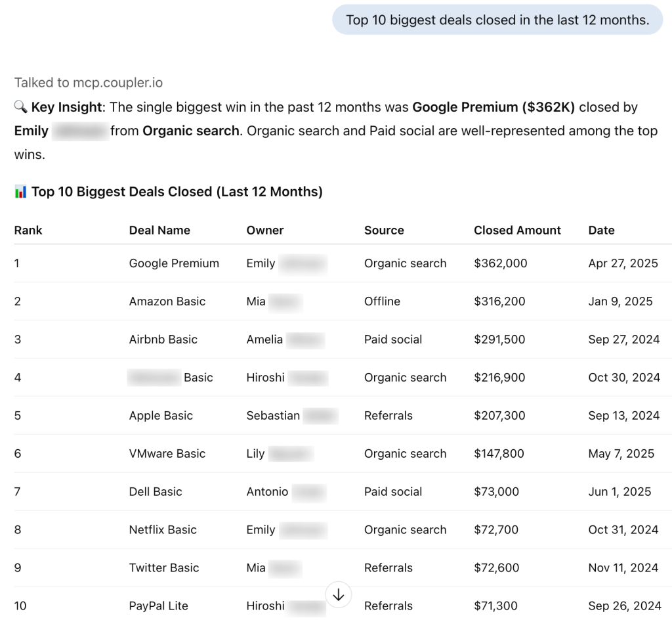Click the Apr 27, 2025 date cell
This screenshot has height=620, width=672.
pos(623,263)
